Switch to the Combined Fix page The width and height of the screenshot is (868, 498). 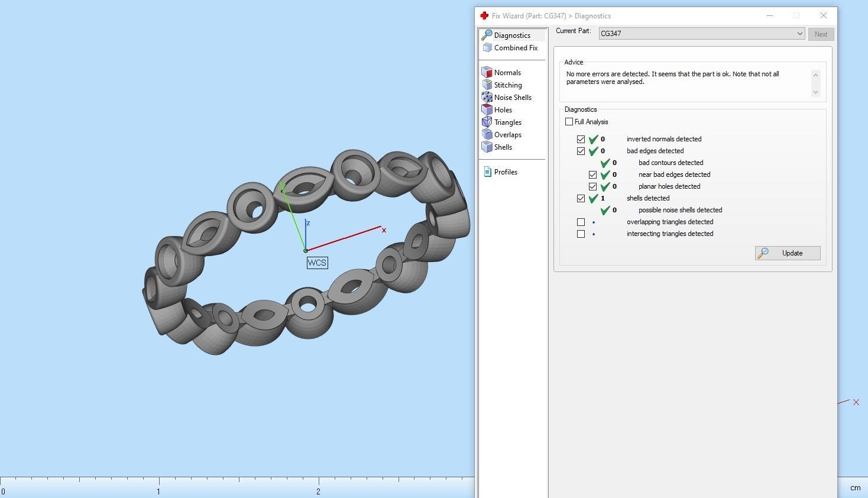point(515,48)
